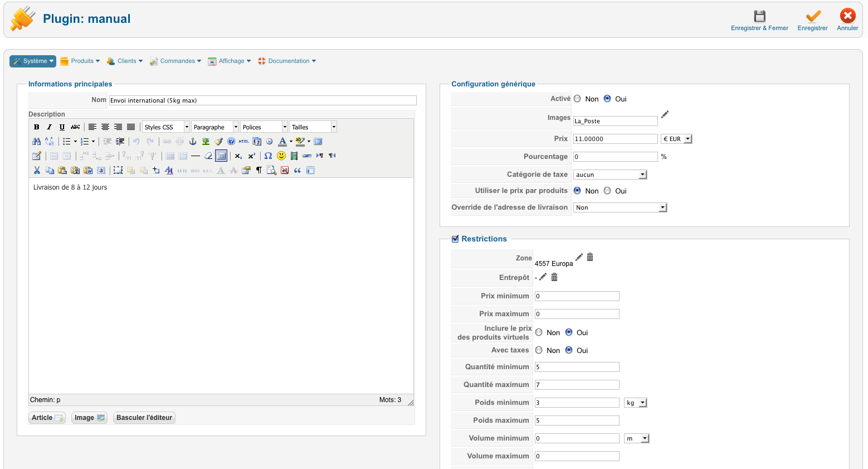This screenshot has width=868, height=469.
Task: Justify the description text fully
Action: (131, 127)
